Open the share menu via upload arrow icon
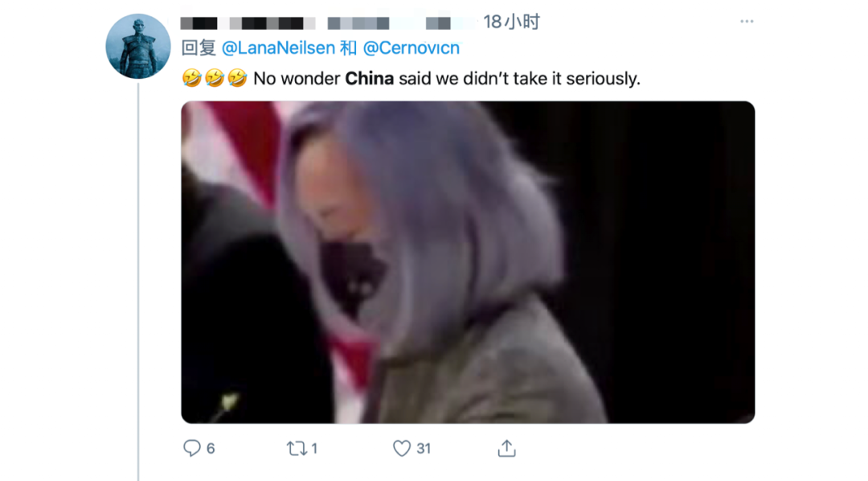Image resolution: width=868 pixels, height=481 pixels. (x=506, y=448)
